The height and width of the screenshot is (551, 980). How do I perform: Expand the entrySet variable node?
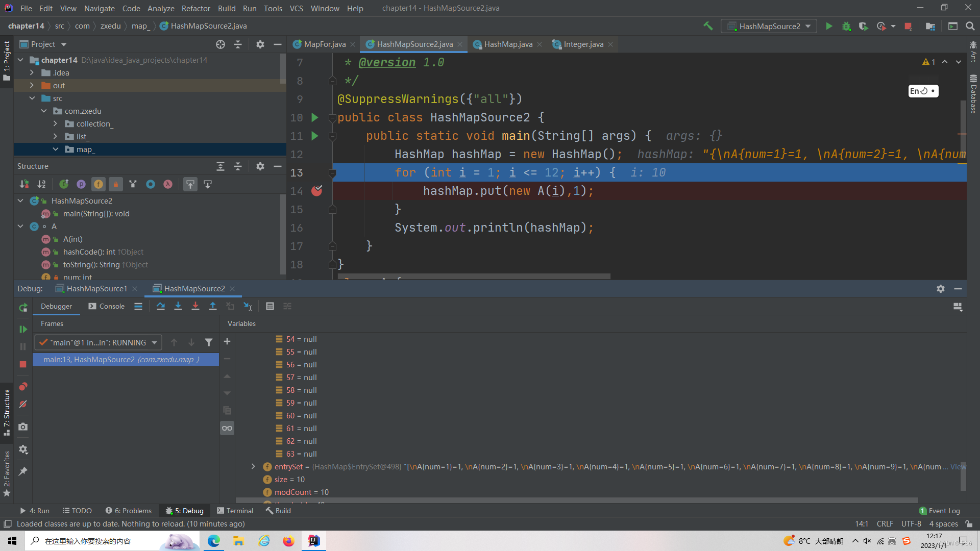(x=253, y=466)
